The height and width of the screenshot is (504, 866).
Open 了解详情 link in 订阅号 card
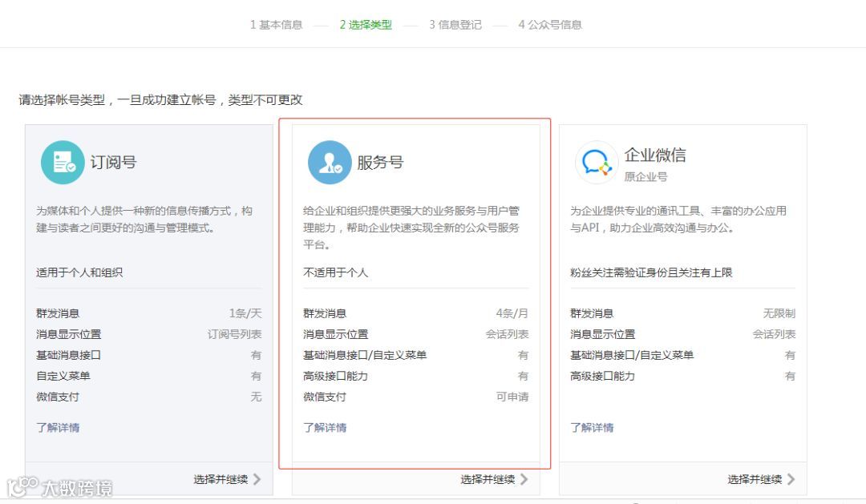(58, 427)
